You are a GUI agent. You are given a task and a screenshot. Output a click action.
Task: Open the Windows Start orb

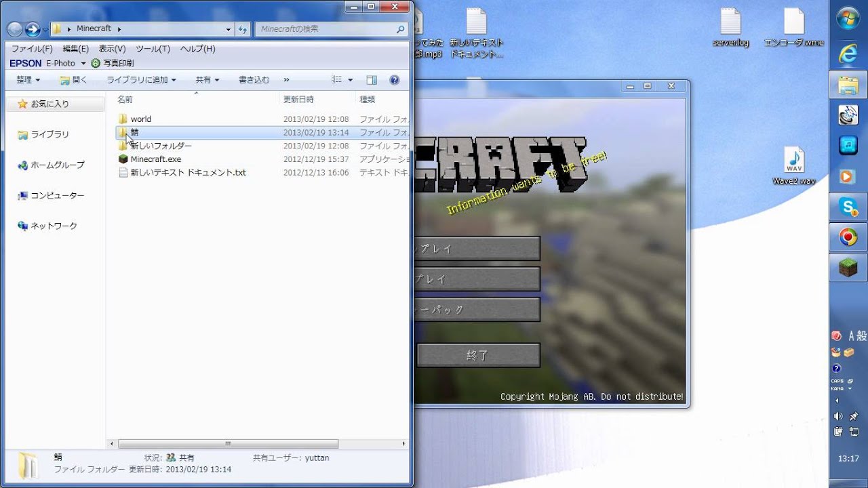click(x=848, y=18)
